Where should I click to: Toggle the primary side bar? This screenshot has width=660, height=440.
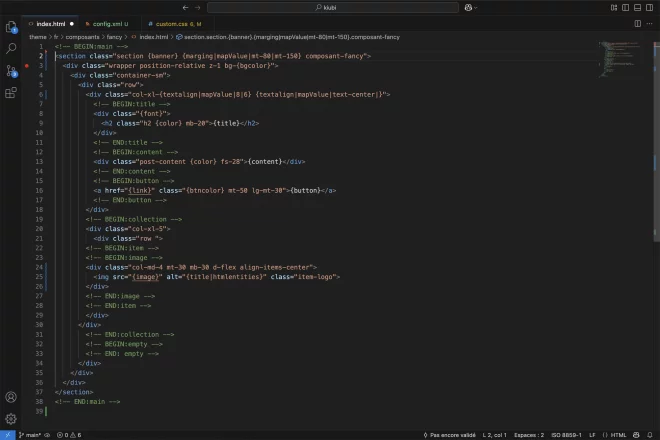coord(626,8)
